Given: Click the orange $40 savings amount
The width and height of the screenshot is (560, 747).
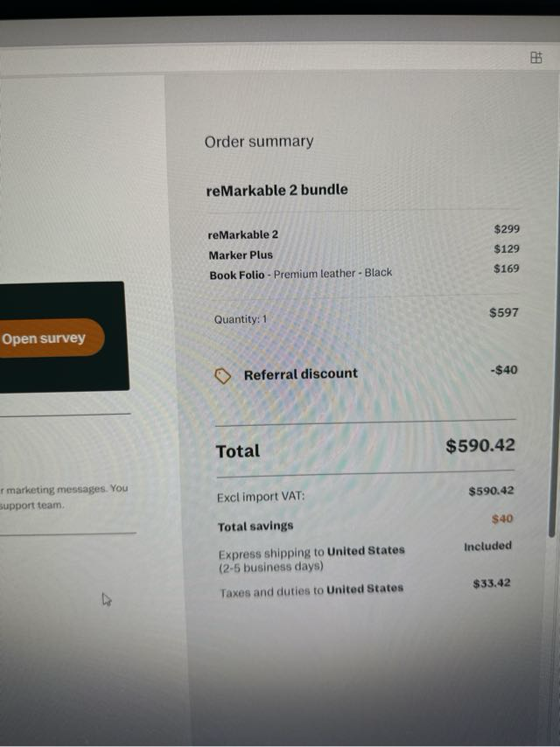Looking at the screenshot, I should click(x=502, y=519).
